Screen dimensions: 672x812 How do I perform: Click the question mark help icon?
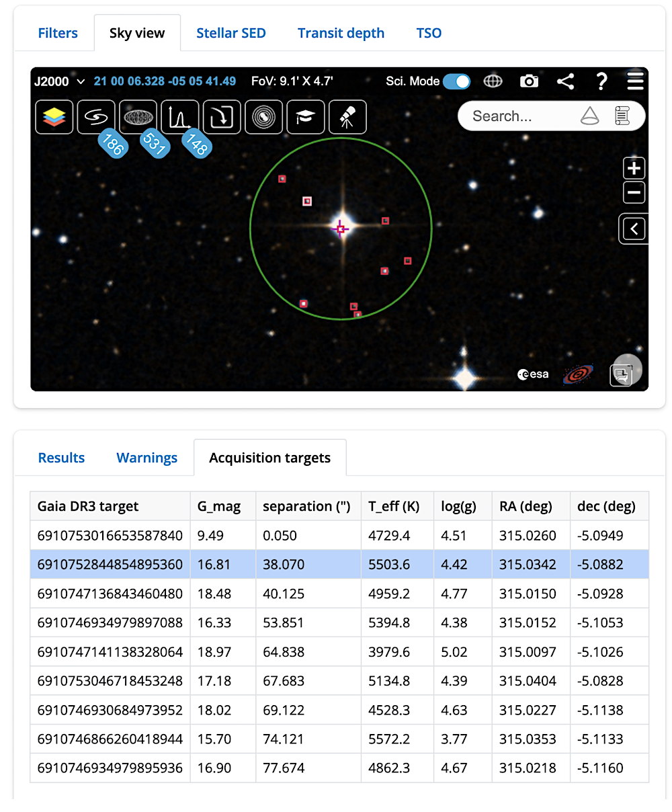coord(601,81)
